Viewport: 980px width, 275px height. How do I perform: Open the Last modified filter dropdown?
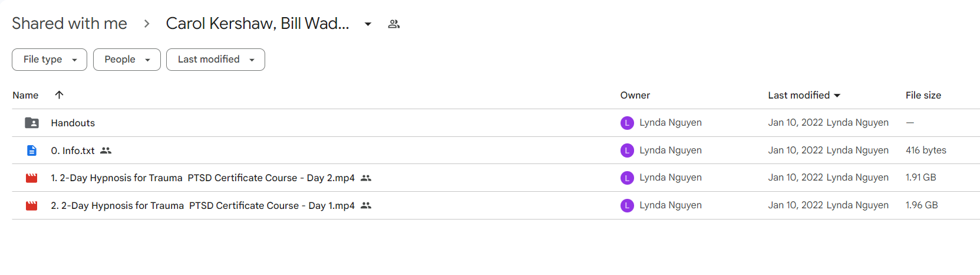(x=216, y=60)
